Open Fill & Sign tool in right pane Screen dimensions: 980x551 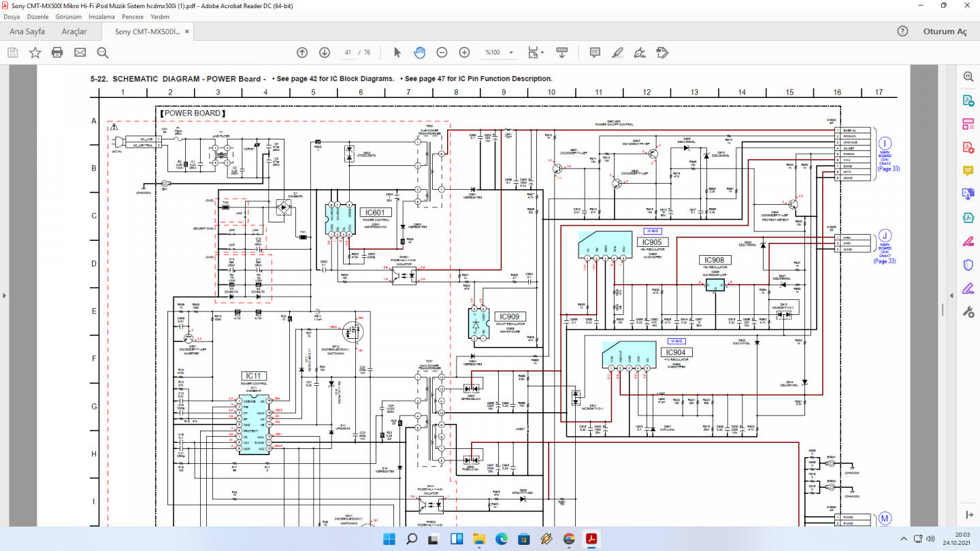(x=968, y=288)
